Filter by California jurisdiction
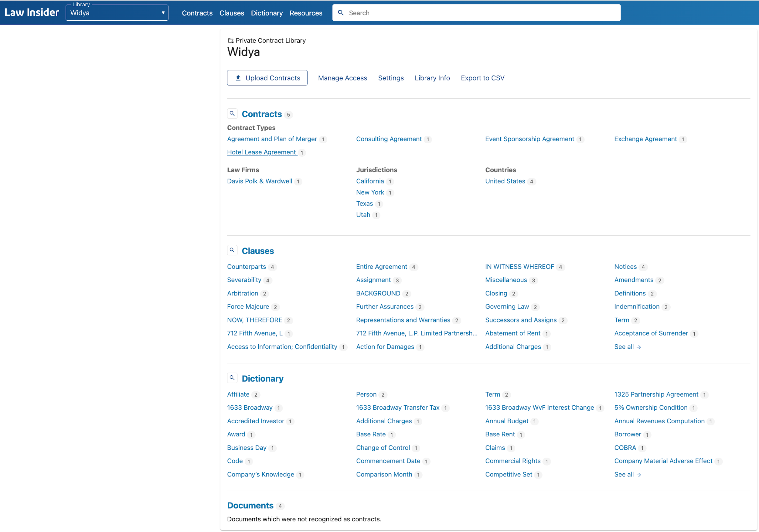This screenshot has height=532, width=759. click(370, 181)
